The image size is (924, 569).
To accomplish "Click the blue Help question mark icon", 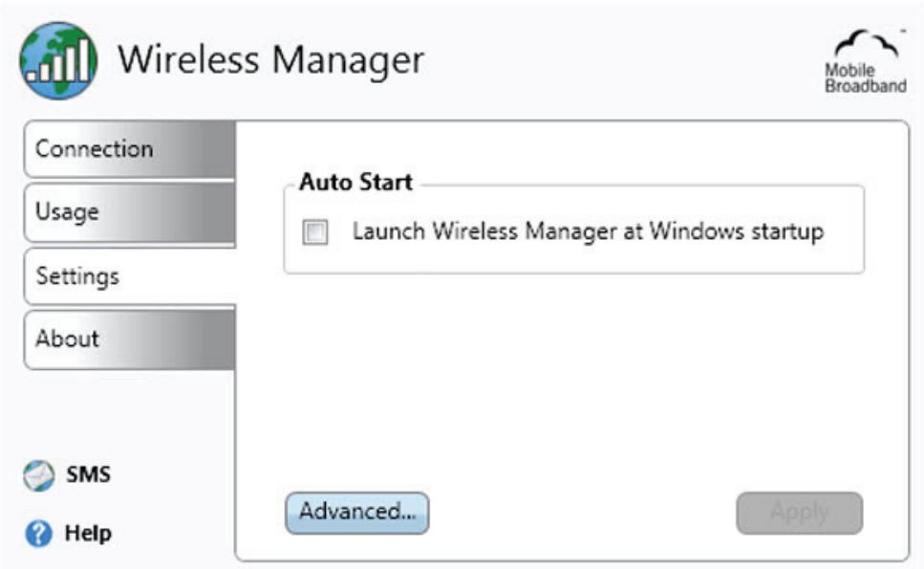I will click(39, 534).
